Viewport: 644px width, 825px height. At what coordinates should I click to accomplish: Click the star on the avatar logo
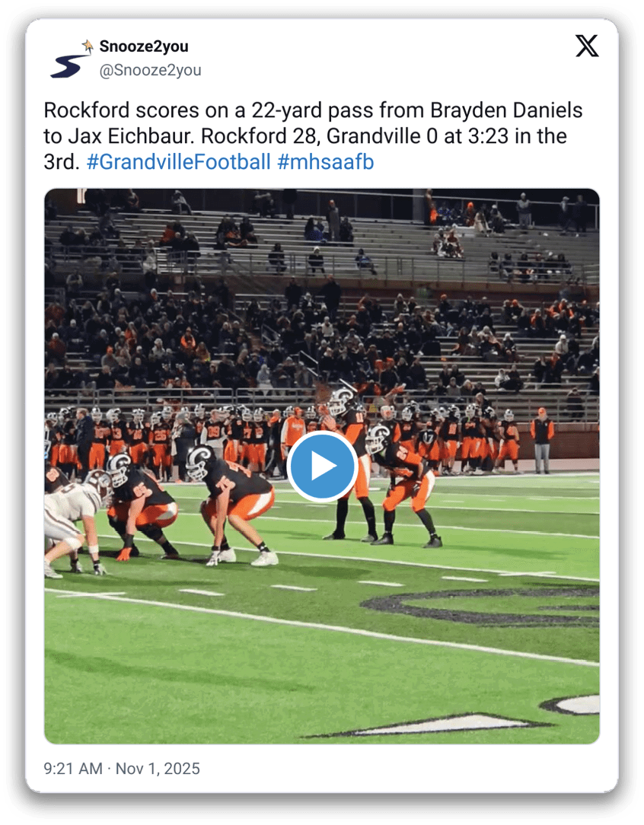[88, 45]
